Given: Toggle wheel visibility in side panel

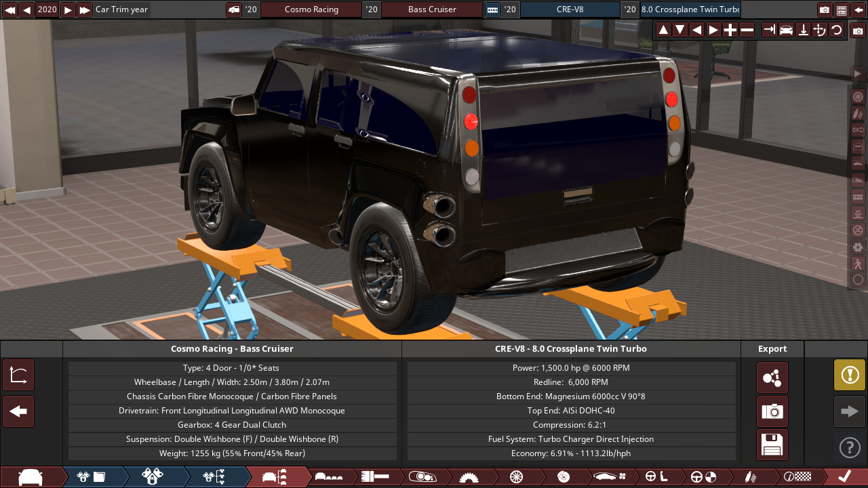Looking at the screenshot, I should point(858,96).
